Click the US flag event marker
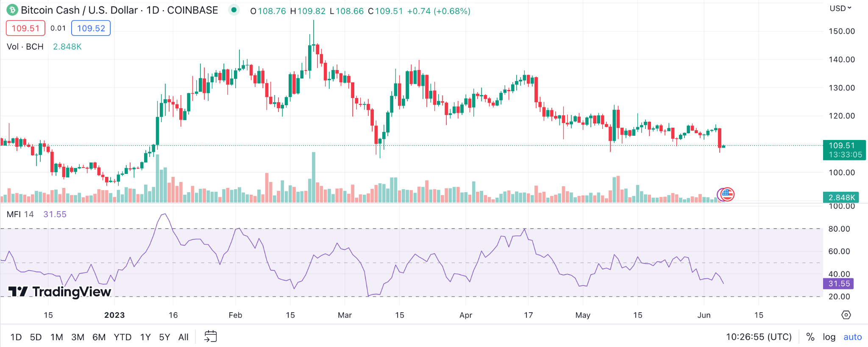 [x=728, y=194]
